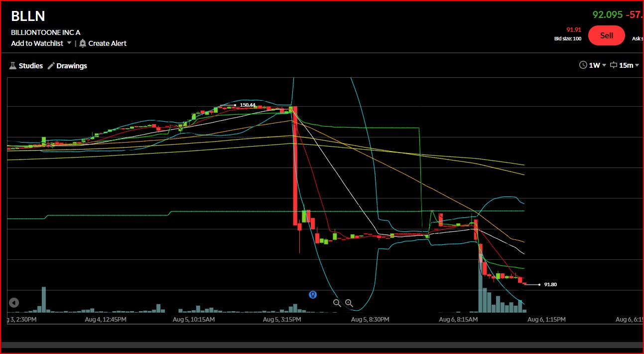Image resolution: width=644 pixels, height=354 pixels.
Task: Click the chart's back arrow circle
Action: 14,303
